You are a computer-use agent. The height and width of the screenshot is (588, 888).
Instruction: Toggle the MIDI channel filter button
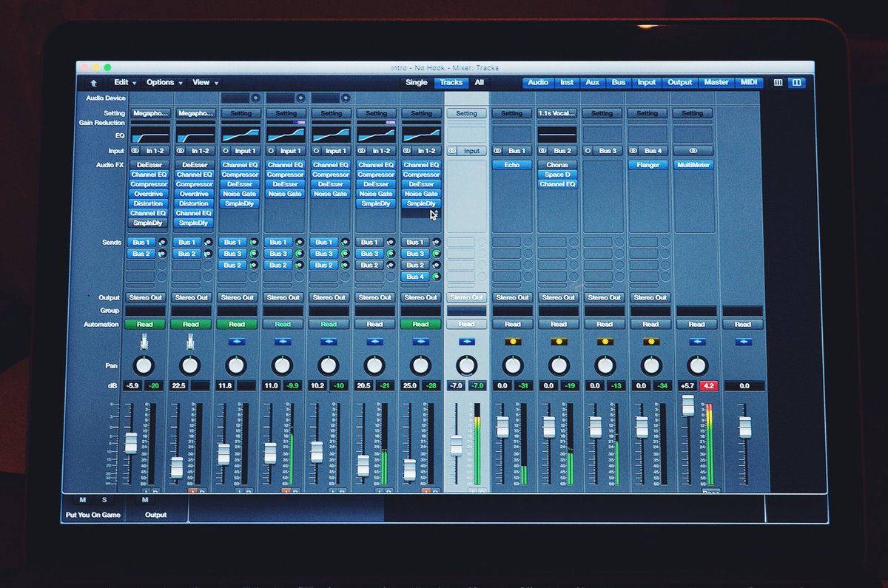[x=748, y=83]
